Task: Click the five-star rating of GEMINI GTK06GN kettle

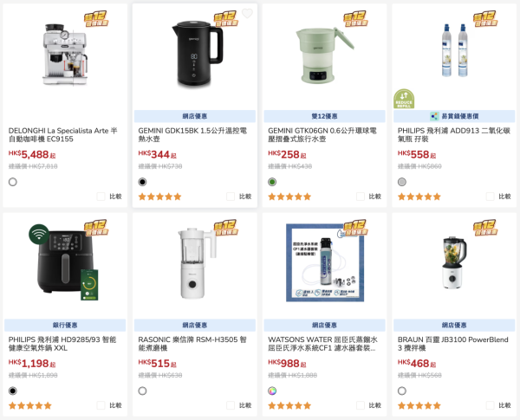Action: pyautogui.click(x=289, y=197)
